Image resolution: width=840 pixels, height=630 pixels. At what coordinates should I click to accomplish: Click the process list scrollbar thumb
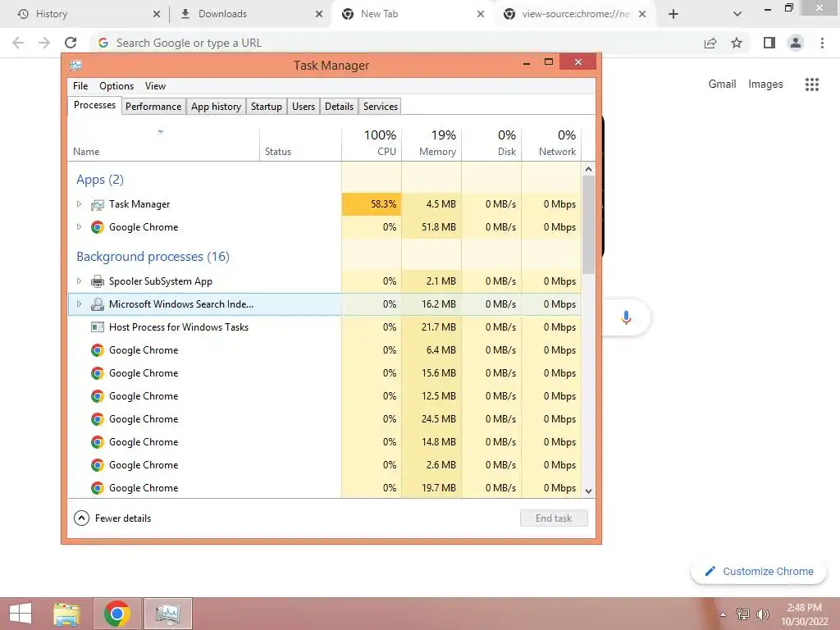(x=588, y=225)
